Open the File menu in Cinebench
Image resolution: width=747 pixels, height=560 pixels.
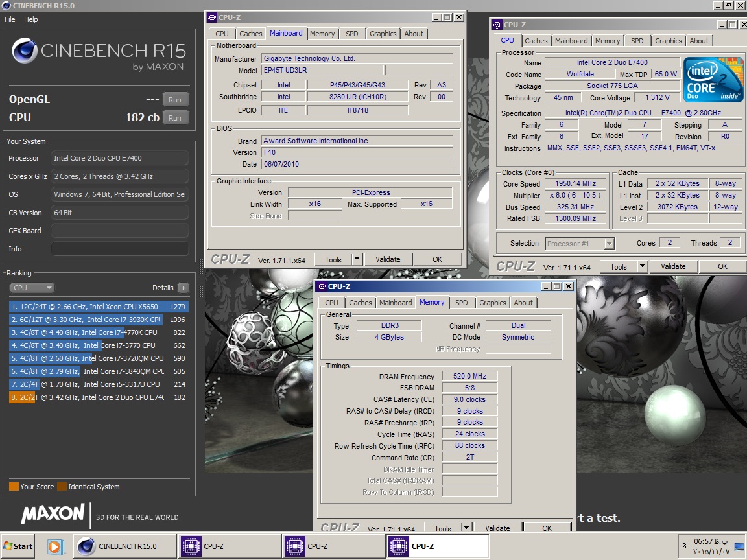tap(10, 19)
